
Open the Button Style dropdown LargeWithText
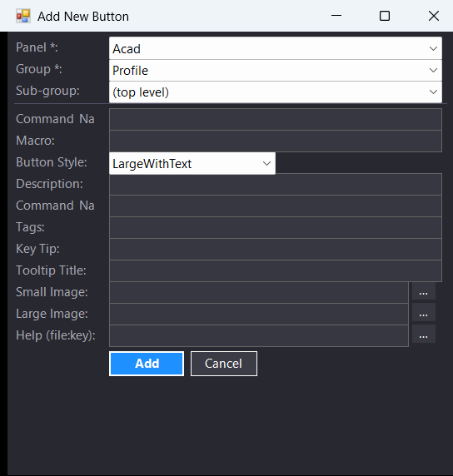pos(192,164)
